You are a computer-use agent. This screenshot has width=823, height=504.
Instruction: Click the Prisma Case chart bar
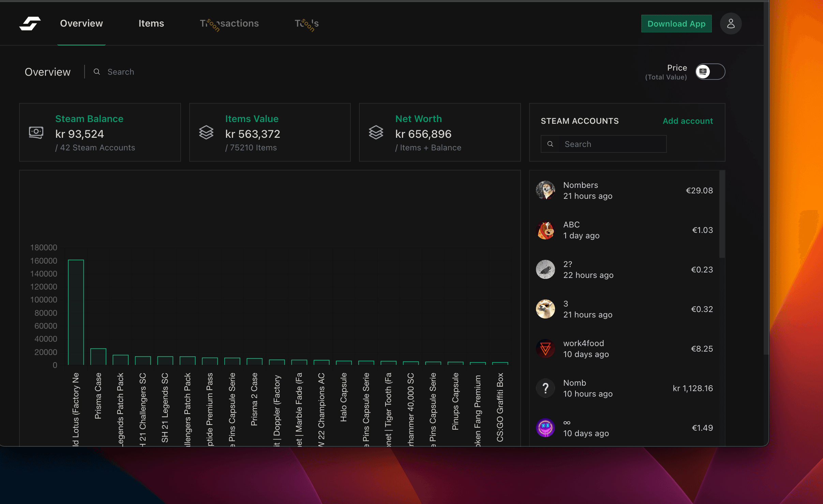[x=98, y=357]
